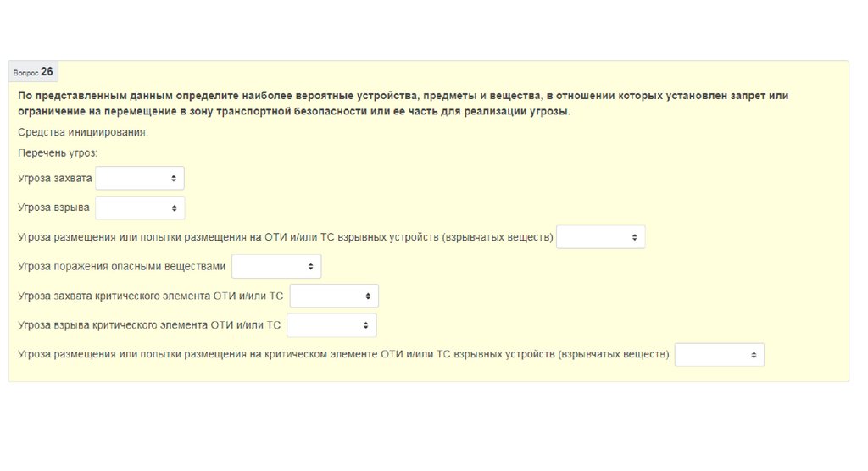
Task: Click the bold question text paragraph
Action: 403,103
